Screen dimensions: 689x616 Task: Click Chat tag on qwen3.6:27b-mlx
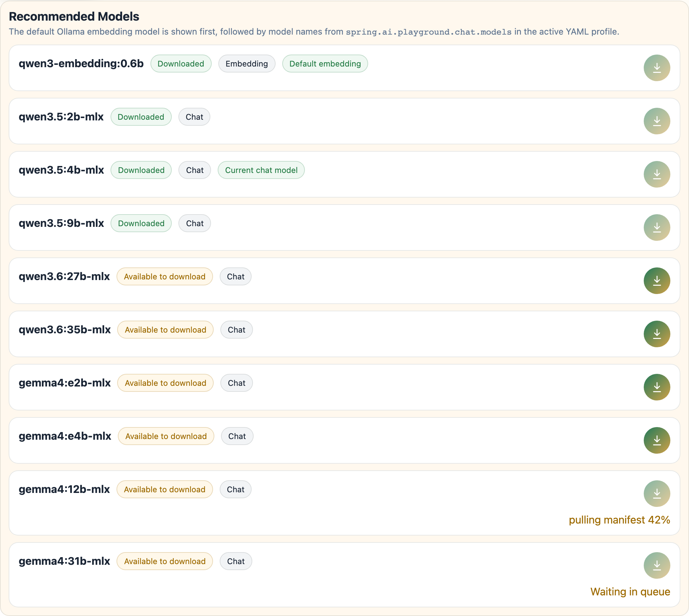235,276
